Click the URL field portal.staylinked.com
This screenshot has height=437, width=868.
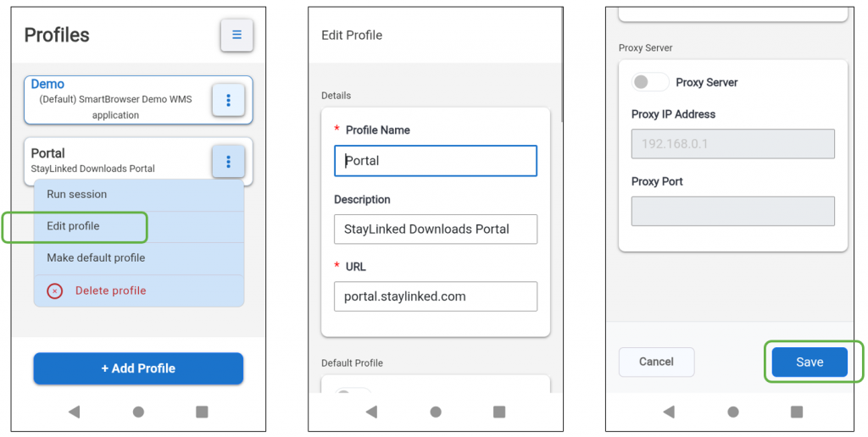436,296
